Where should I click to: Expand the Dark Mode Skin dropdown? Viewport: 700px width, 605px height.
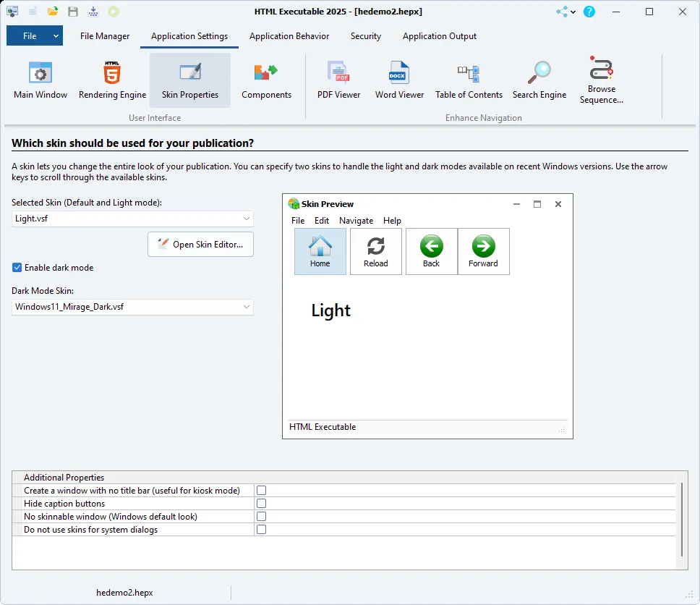tap(246, 307)
